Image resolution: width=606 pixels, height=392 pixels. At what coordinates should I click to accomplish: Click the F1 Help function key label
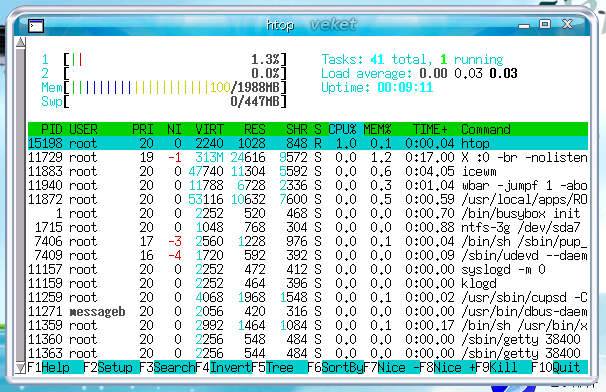(x=55, y=367)
